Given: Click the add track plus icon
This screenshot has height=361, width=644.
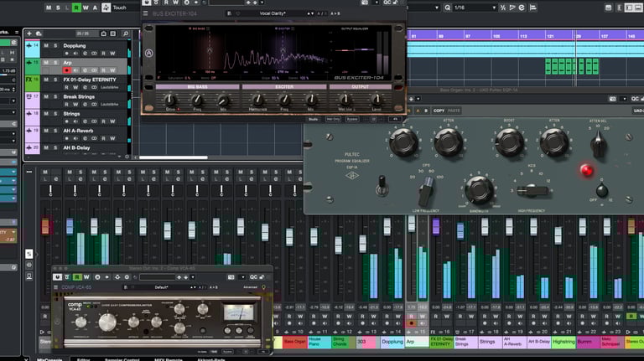Looking at the screenshot, I should tap(29, 34).
